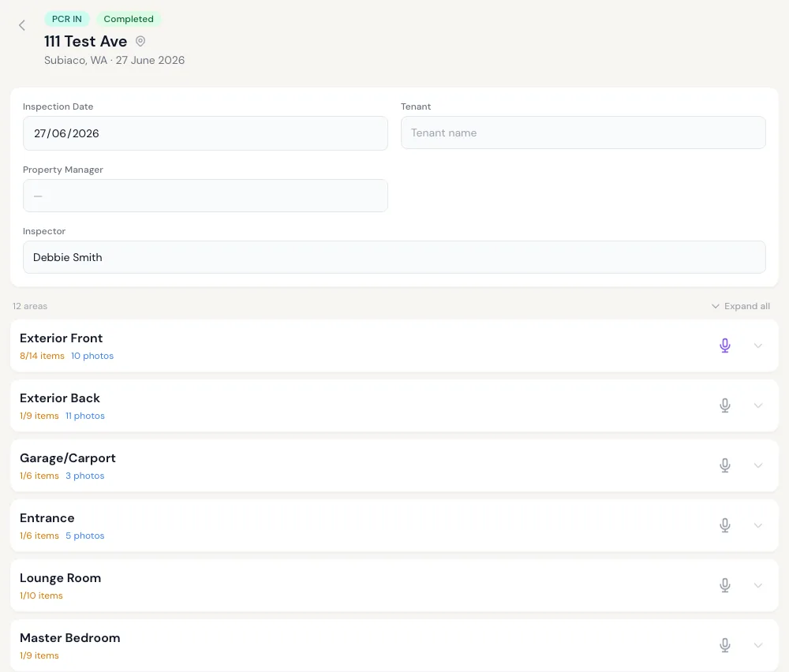789x672 pixels.
Task: Click the Master Bedroom microphone icon
Action: tap(724, 645)
